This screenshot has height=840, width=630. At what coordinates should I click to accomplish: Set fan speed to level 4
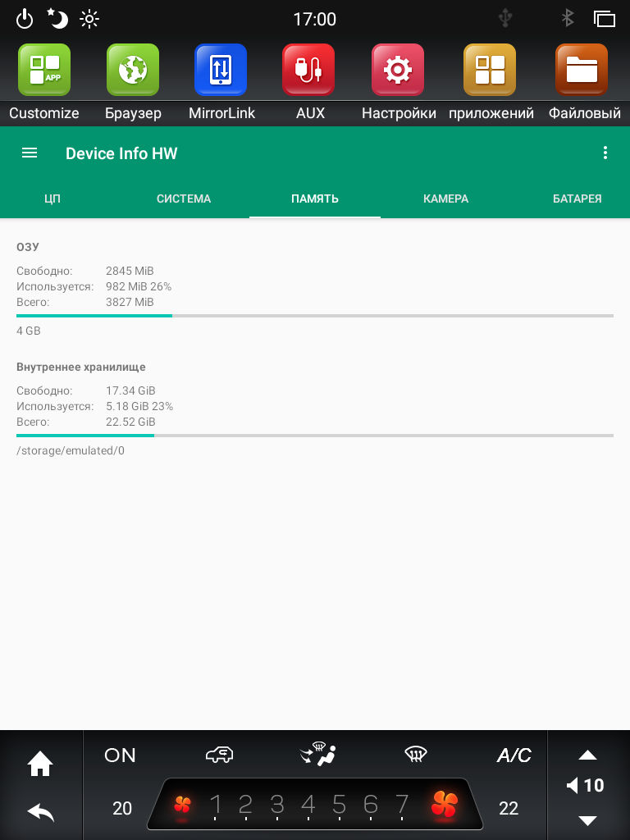click(x=308, y=805)
